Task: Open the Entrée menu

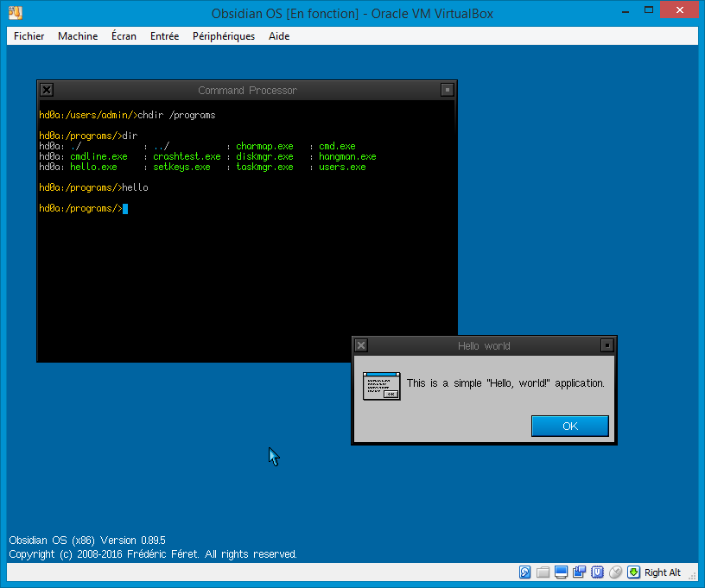Action: [x=164, y=36]
